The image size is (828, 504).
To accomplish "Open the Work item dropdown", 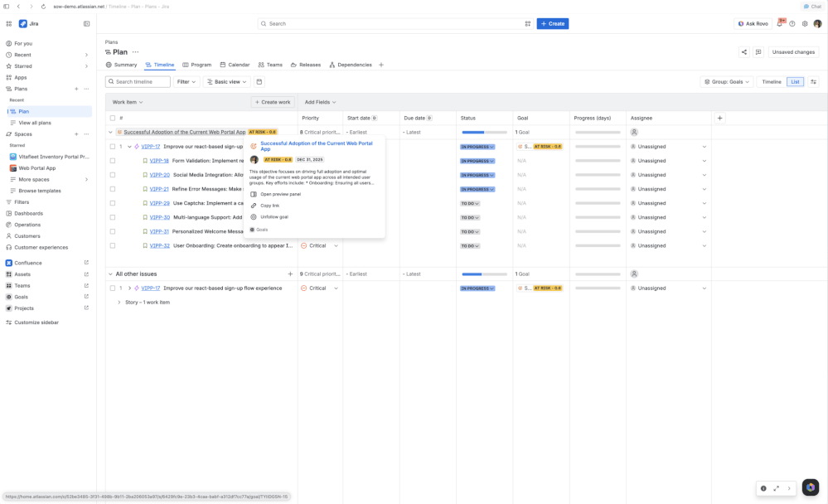I will (128, 102).
